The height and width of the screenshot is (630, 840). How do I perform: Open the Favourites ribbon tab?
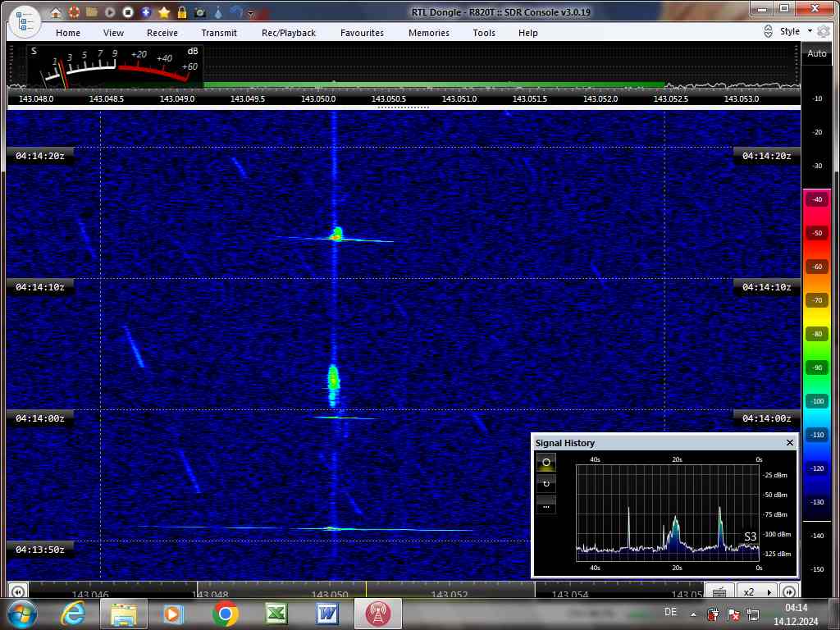point(362,33)
